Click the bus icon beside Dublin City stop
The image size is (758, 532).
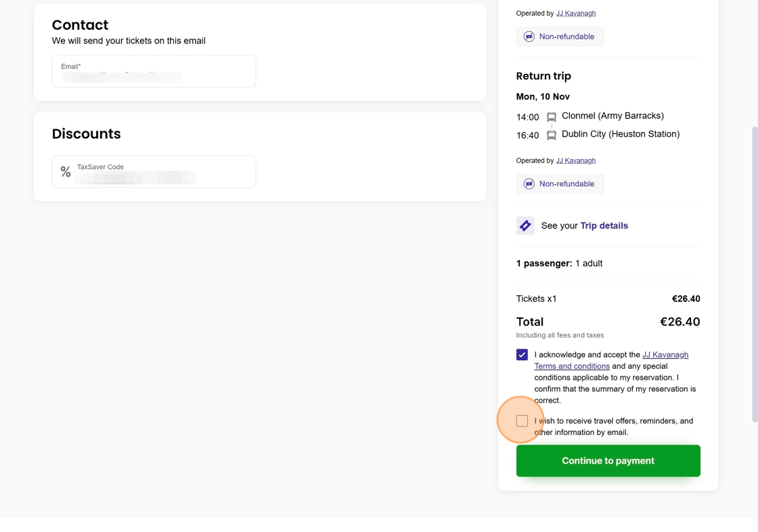click(x=552, y=135)
